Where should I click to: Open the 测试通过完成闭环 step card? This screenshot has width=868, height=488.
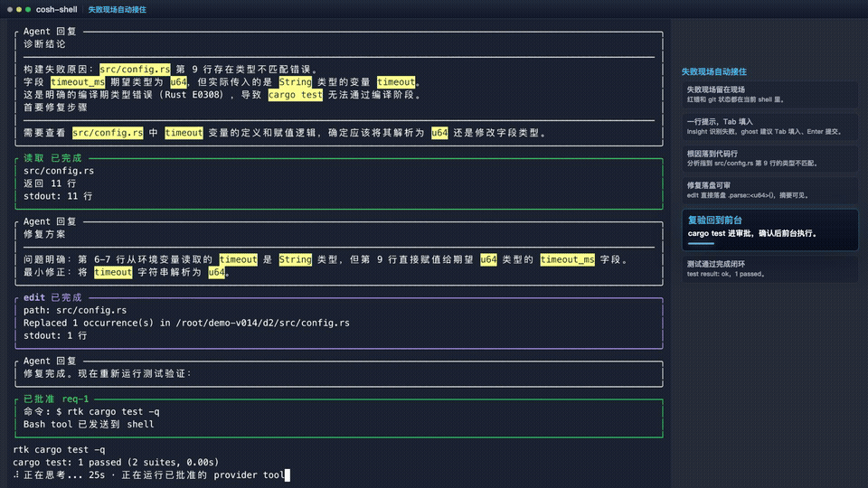pos(769,269)
